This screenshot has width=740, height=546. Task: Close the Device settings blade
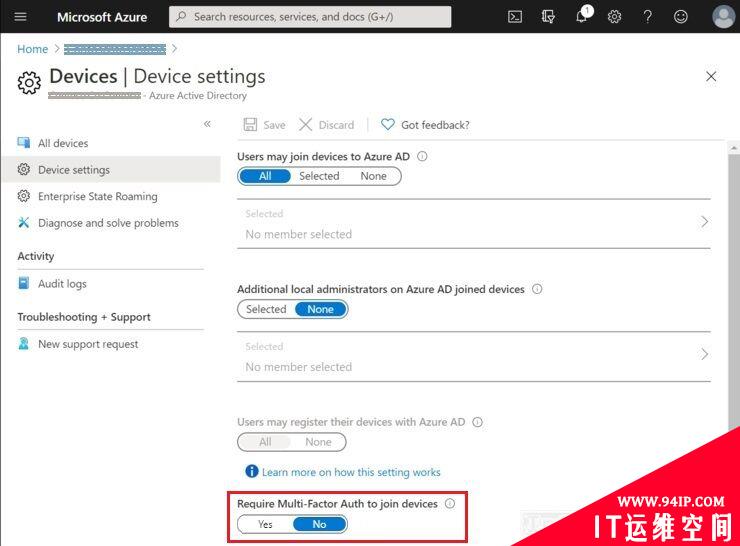pyautogui.click(x=711, y=76)
